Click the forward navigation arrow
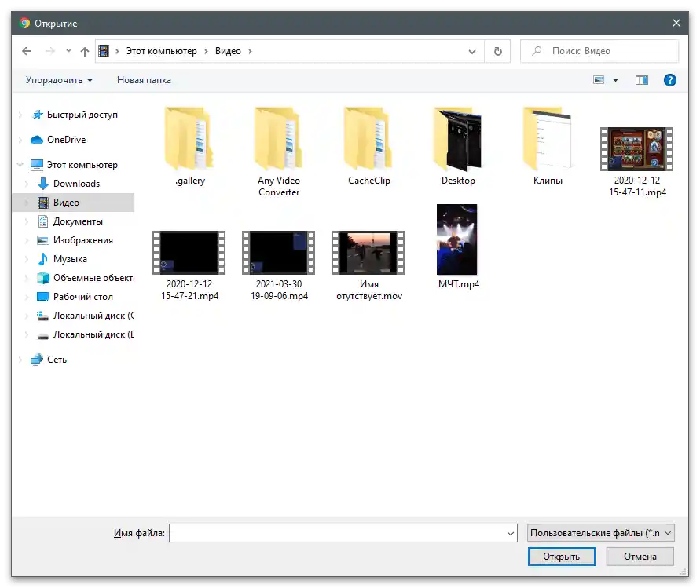Image resolution: width=700 pixels, height=588 pixels. tap(50, 51)
